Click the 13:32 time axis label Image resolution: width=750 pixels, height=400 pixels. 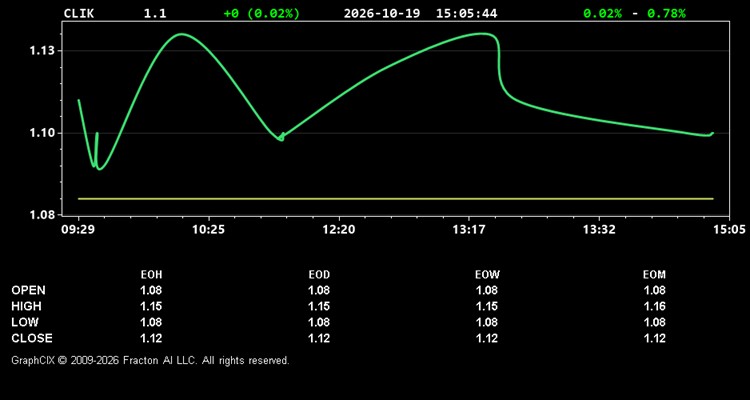point(599,229)
